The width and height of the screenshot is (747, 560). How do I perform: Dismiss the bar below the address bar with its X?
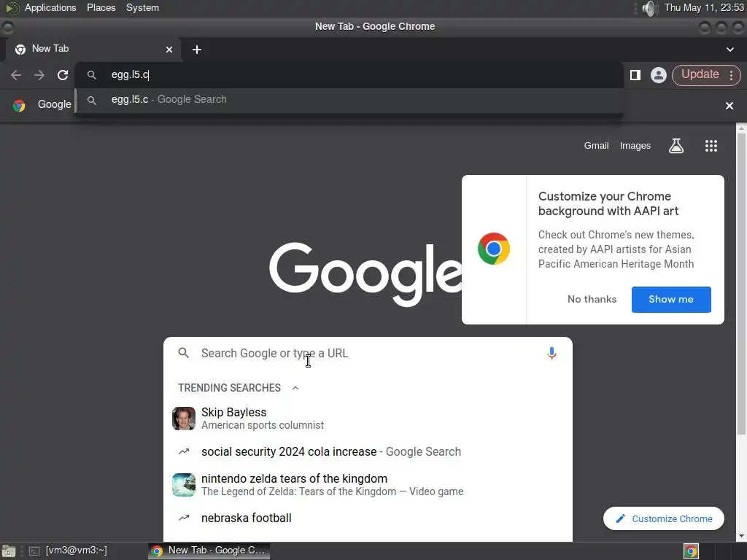[729, 105]
